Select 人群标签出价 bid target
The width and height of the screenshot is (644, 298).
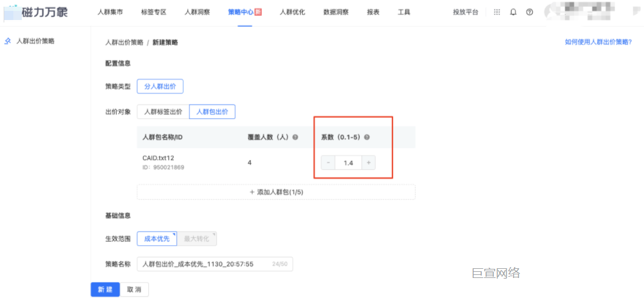click(x=163, y=112)
